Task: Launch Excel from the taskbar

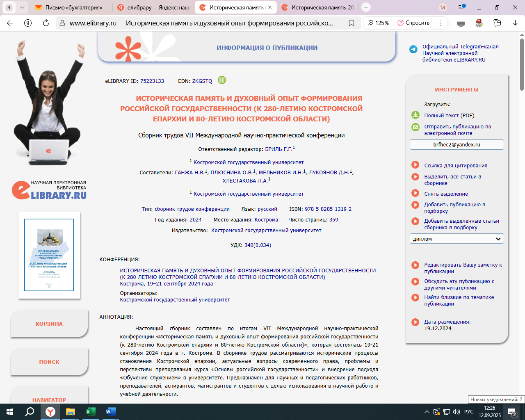Action: click(90, 412)
